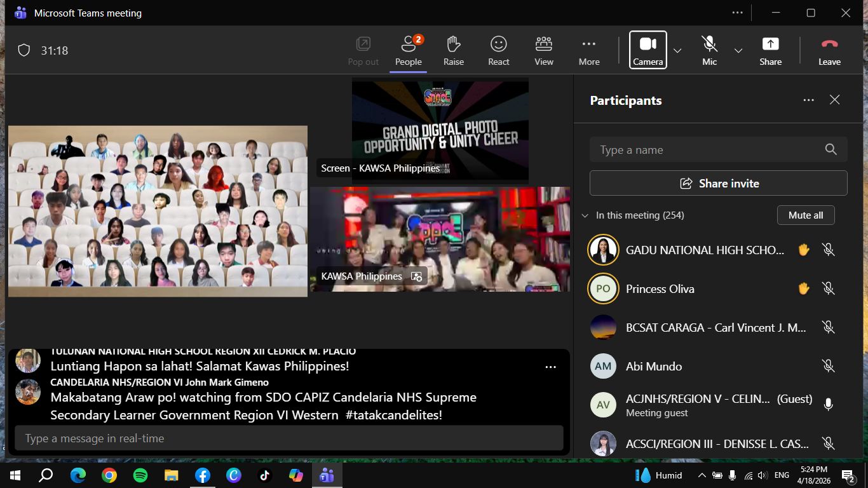Click Abi Mundo's AM avatar
868x488 pixels.
pos(603,366)
